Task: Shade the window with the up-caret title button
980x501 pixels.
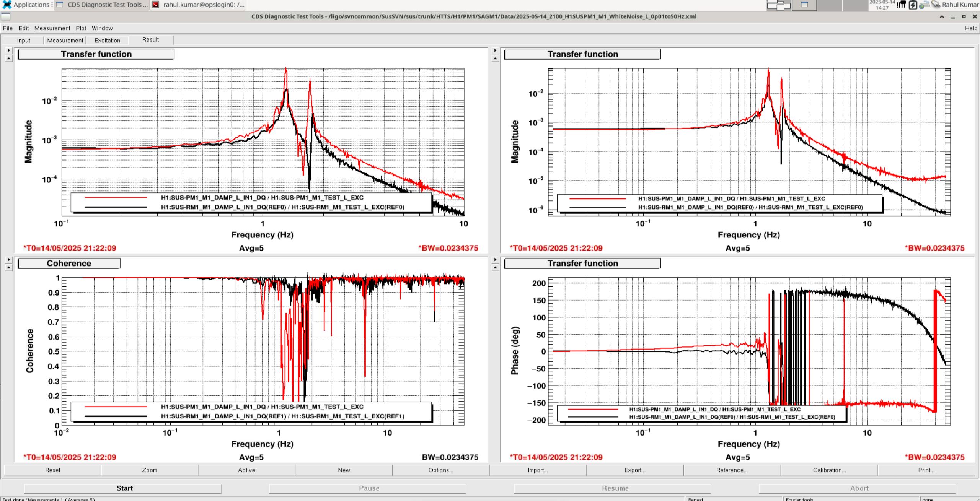Action: pos(942,17)
